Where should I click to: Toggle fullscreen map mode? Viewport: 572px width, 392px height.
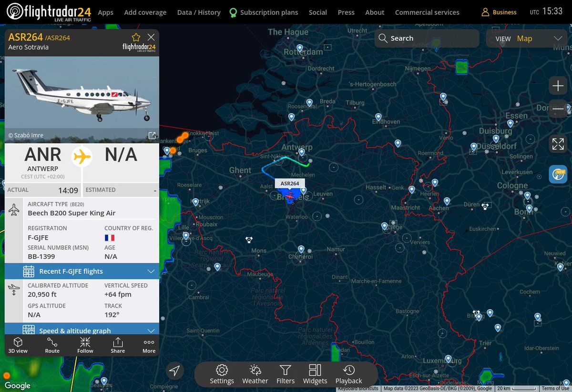pos(558,144)
